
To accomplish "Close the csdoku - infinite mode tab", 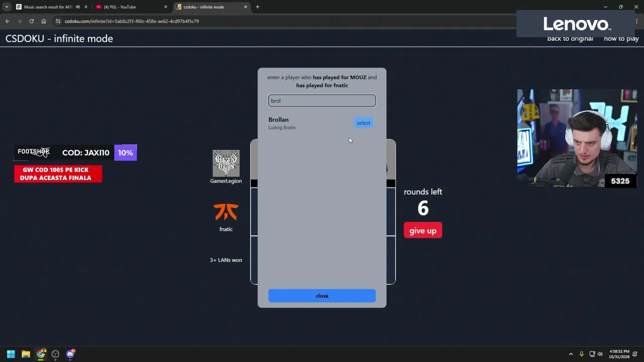I will click(x=246, y=7).
